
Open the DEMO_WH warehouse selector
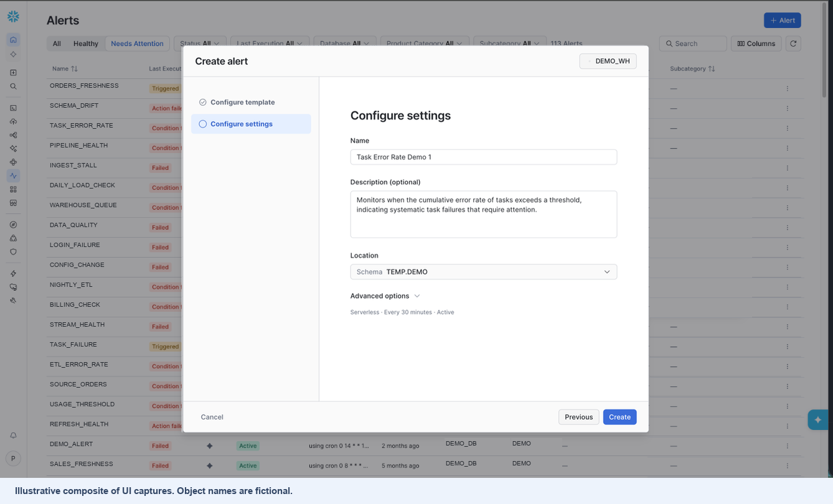pyautogui.click(x=608, y=61)
